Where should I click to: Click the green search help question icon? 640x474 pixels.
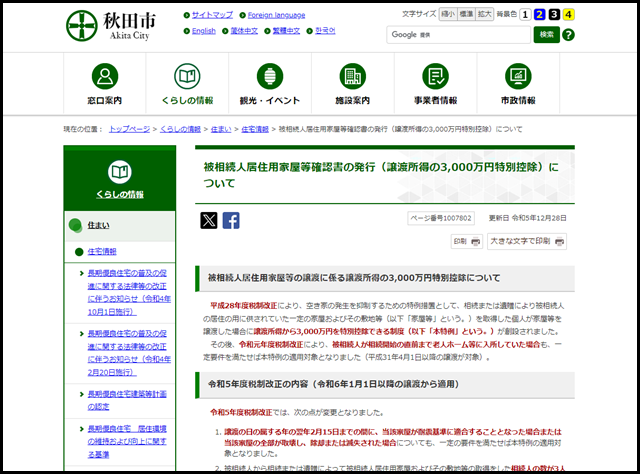(569, 35)
